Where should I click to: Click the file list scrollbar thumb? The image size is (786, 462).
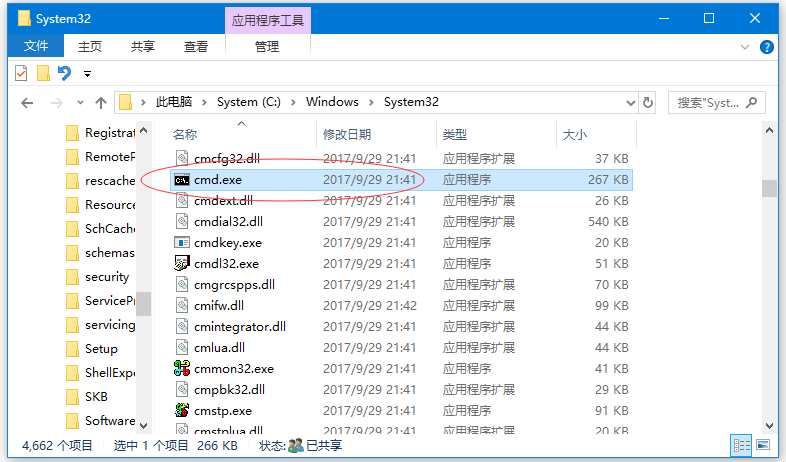[769, 188]
